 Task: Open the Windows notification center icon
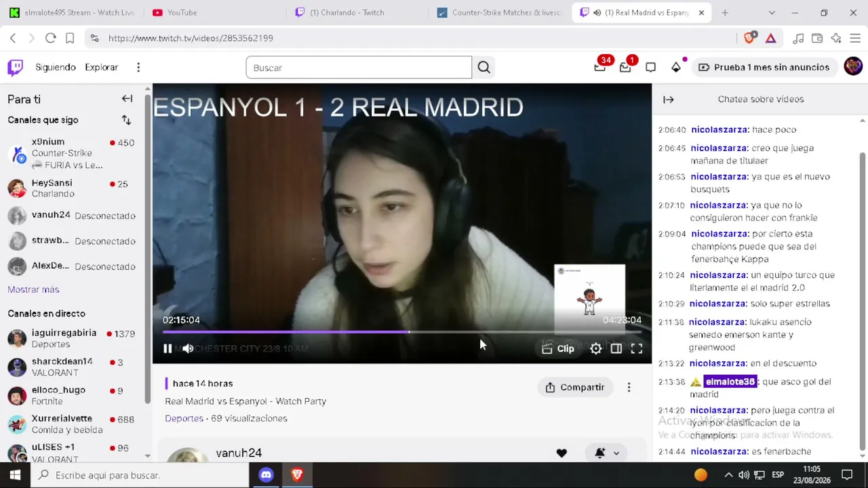846,475
